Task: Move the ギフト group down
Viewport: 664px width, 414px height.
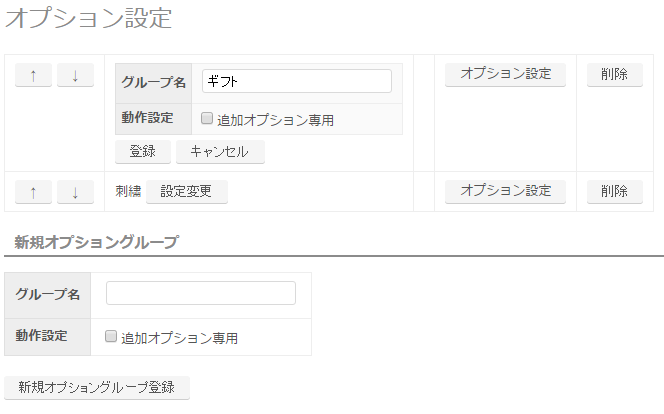Action: tap(75, 75)
